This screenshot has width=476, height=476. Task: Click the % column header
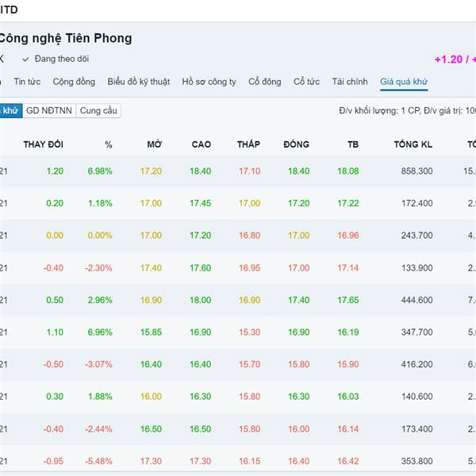[x=109, y=144]
